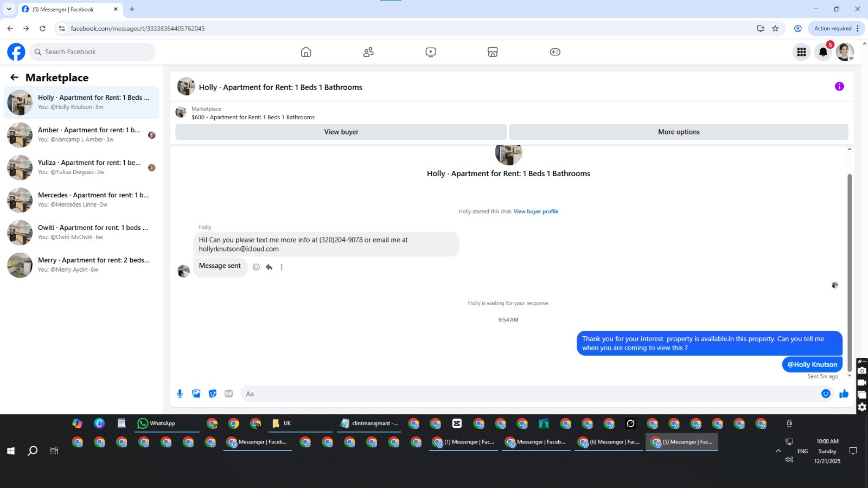Expand the Chrome tab search dropdown

click(9, 9)
